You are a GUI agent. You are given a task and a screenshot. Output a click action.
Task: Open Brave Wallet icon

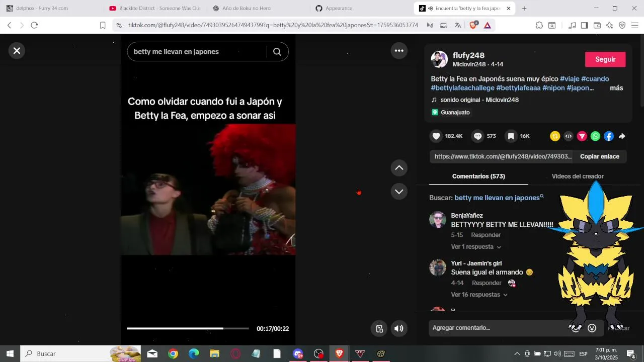coord(597,25)
